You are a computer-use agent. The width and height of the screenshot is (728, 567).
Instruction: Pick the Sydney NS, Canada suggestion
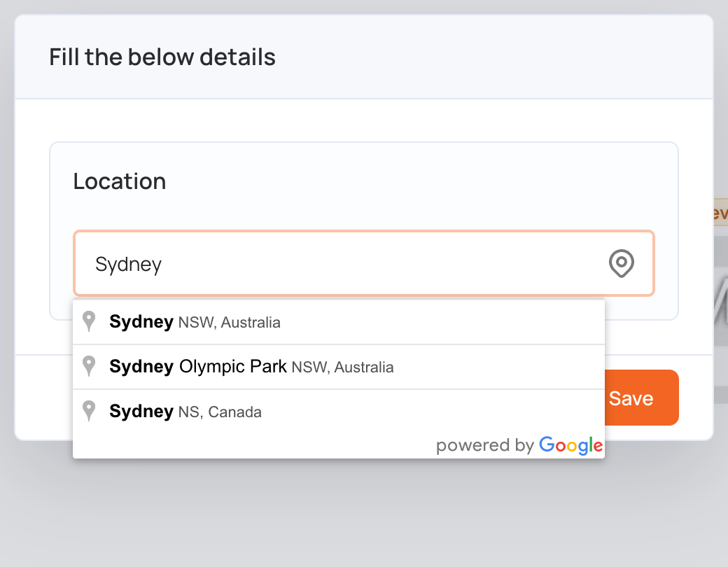tap(339, 412)
